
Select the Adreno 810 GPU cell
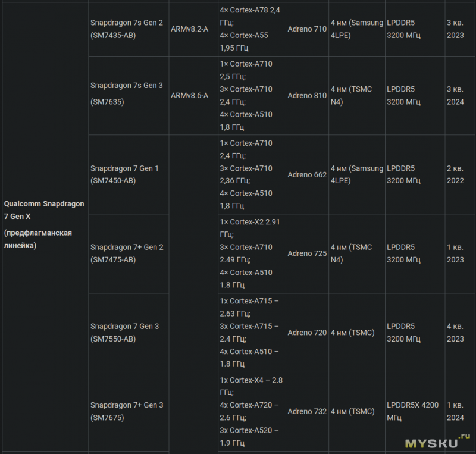[x=307, y=95]
